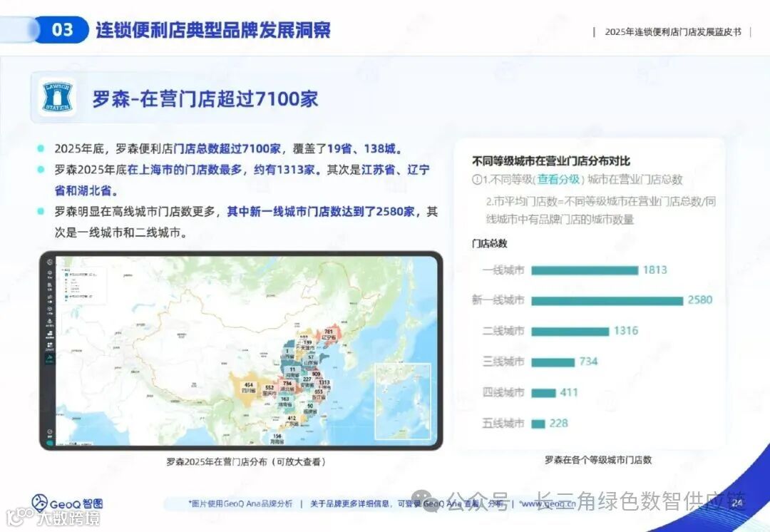Image resolution: width=770 pixels, height=532 pixels.
Task: Click the value 228 on the chart
Action: pyautogui.click(x=558, y=424)
